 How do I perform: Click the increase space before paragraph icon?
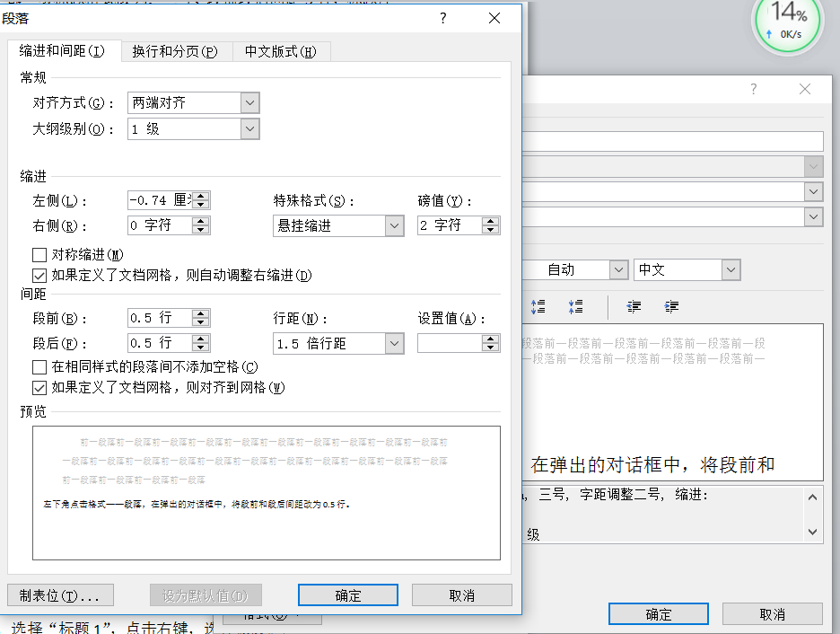coord(538,306)
